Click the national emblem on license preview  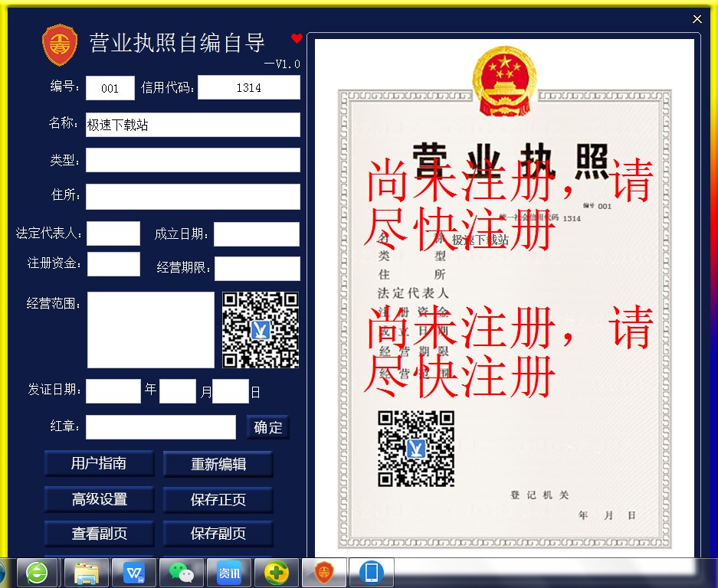point(504,81)
